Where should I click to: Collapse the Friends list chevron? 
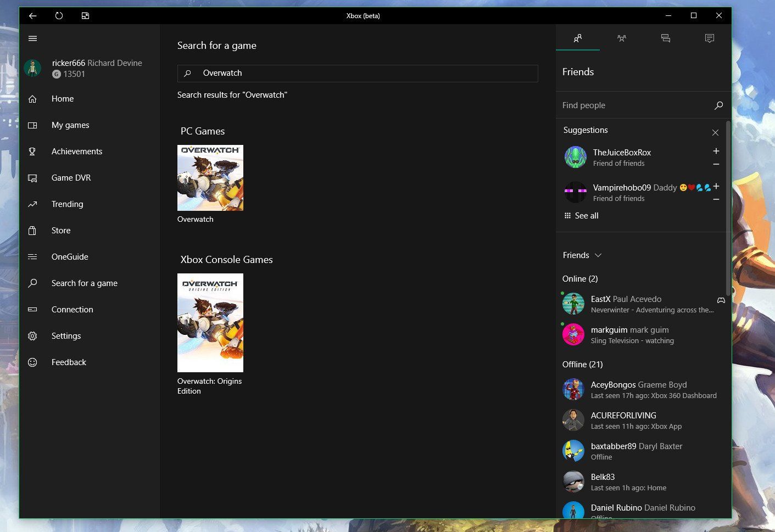pyautogui.click(x=598, y=255)
